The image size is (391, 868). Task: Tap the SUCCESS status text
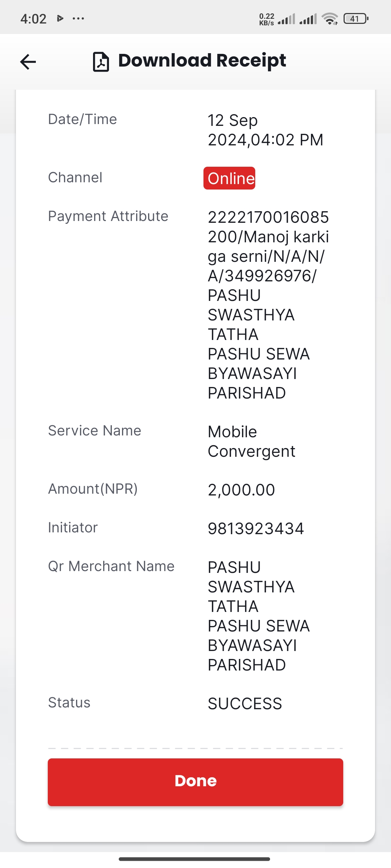point(245,704)
